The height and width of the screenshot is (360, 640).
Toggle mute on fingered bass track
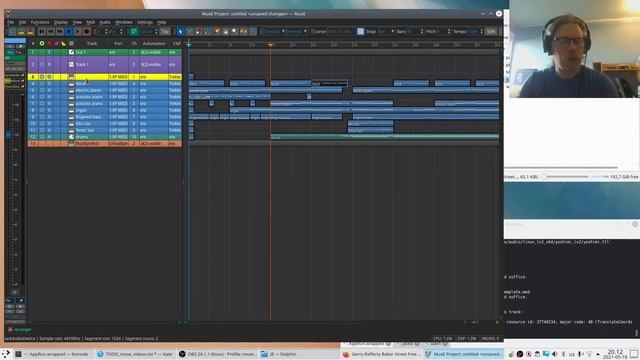click(x=49, y=117)
